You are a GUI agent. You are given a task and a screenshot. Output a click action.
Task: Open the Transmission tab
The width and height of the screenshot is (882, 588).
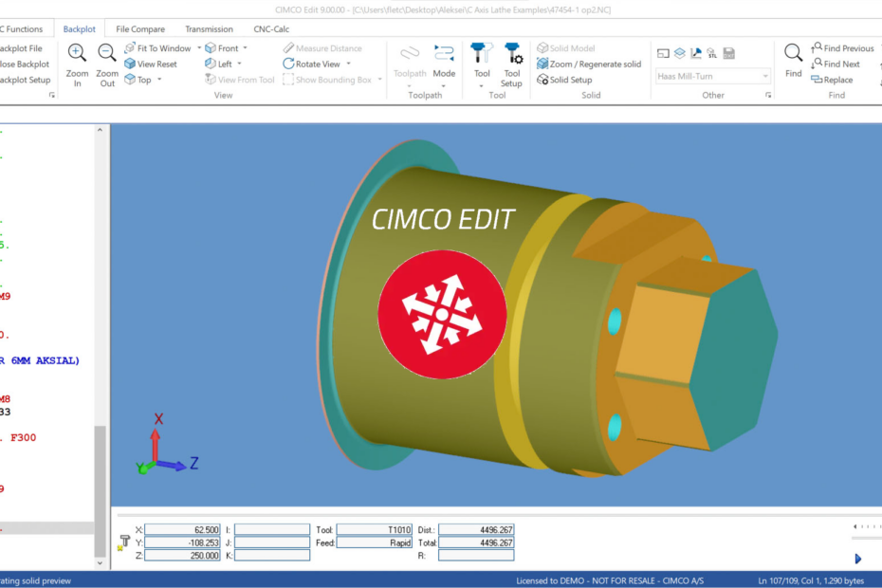[209, 28]
